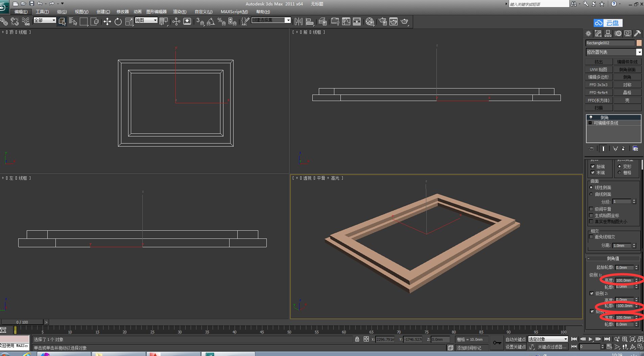
Task: Open the 创建(C) menu
Action: pos(103,11)
